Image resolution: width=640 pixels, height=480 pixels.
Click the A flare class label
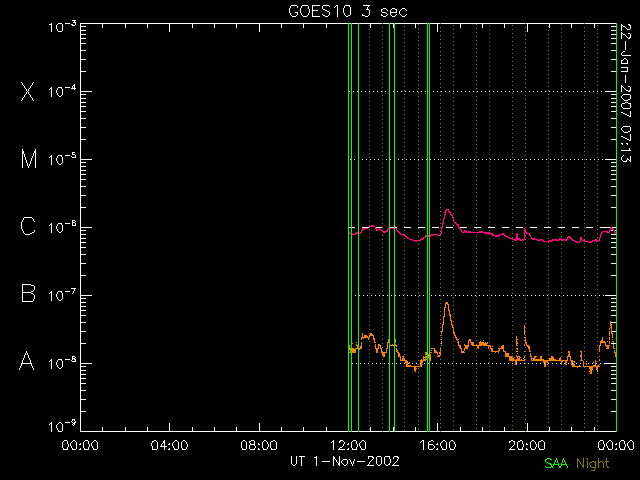click(x=27, y=361)
